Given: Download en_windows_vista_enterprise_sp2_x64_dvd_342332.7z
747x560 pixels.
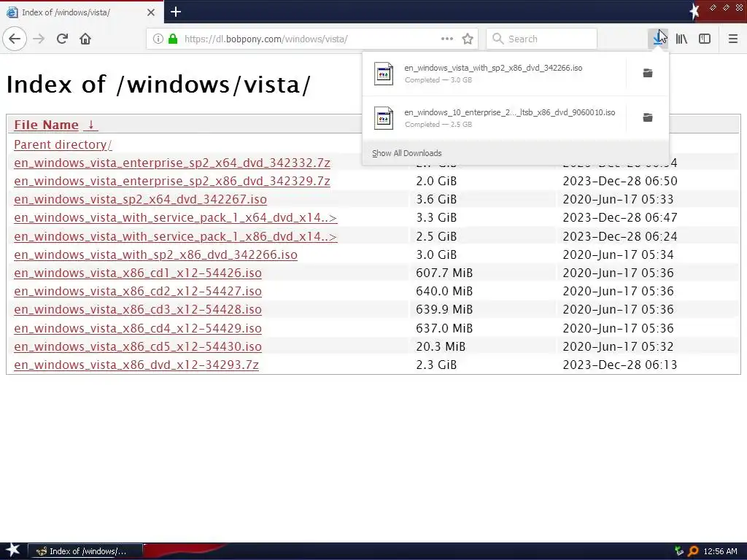Looking at the screenshot, I should (x=172, y=163).
